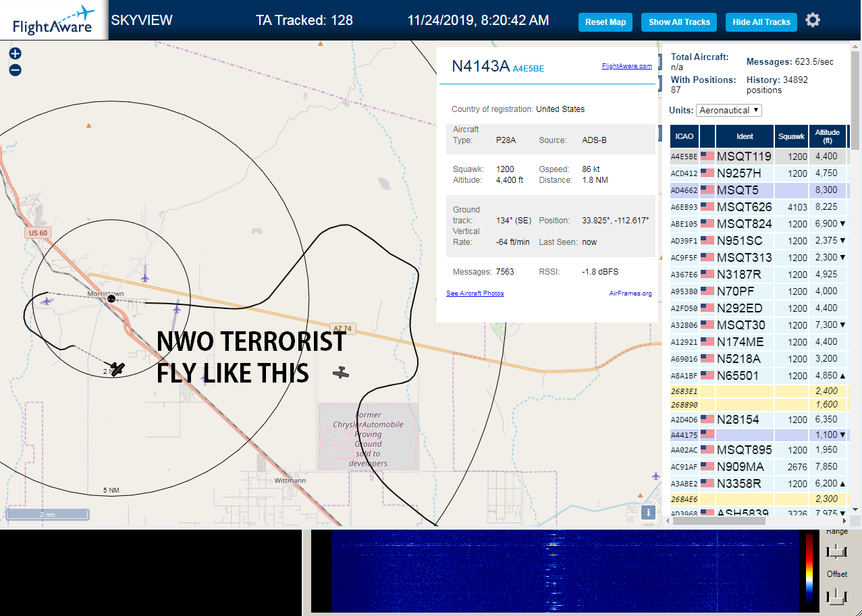Select the yellow 2683E1 row
Image resolution: width=862 pixels, height=616 pixels.
click(x=759, y=391)
